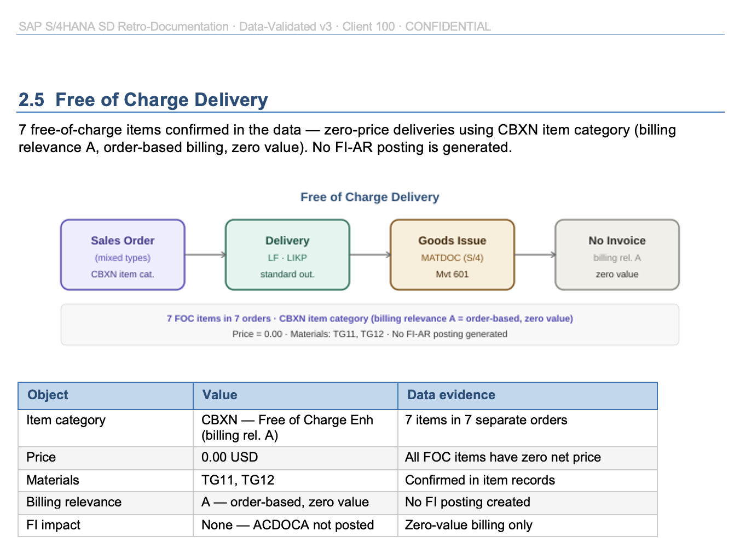Expand the Data evidence column header

pyautogui.click(x=450, y=395)
